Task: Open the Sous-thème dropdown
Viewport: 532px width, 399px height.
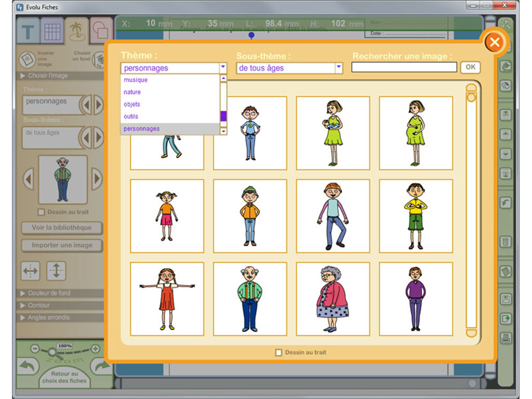Action: click(x=339, y=68)
